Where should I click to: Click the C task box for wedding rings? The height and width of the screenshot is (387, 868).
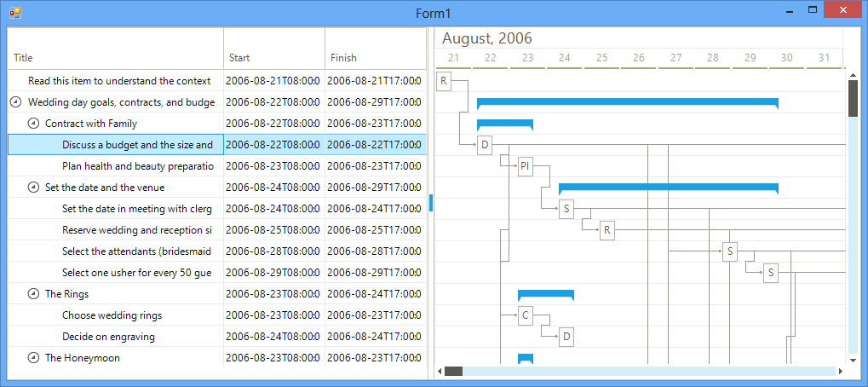tap(526, 315)
